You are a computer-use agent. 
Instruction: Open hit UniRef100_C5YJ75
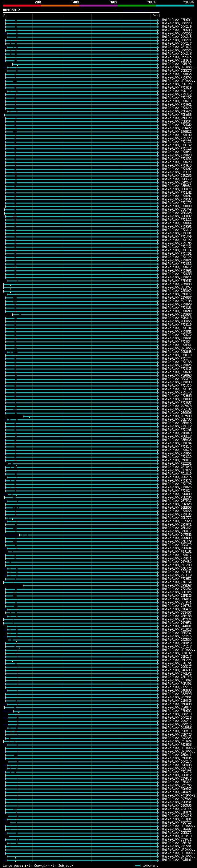(177, 57)
